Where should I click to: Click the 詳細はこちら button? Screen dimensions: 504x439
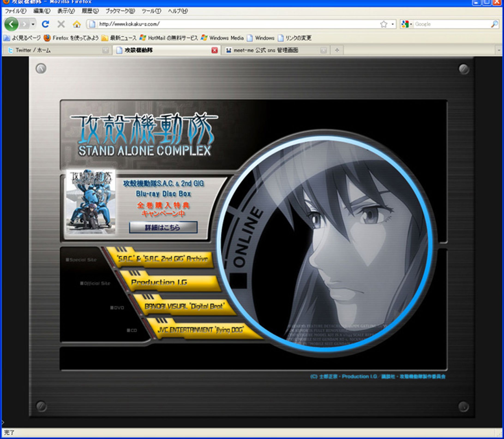[x=163, y=227]
